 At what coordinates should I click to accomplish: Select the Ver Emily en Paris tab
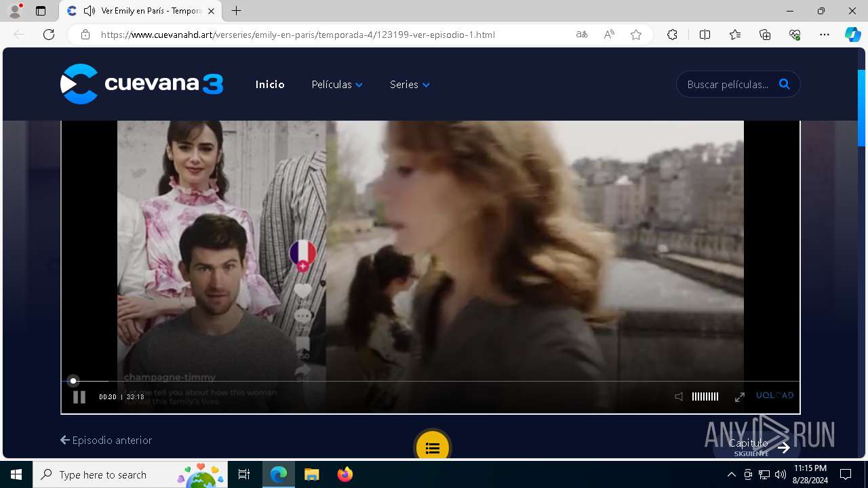point(140,11)
